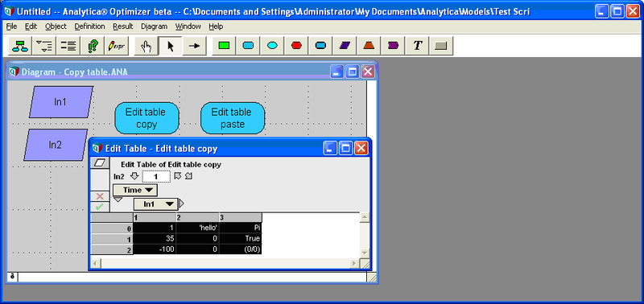Pick the blue thick-bordered module node
Image resolution: width=644 pixels, height=304 pixels.
click(320, 46)
